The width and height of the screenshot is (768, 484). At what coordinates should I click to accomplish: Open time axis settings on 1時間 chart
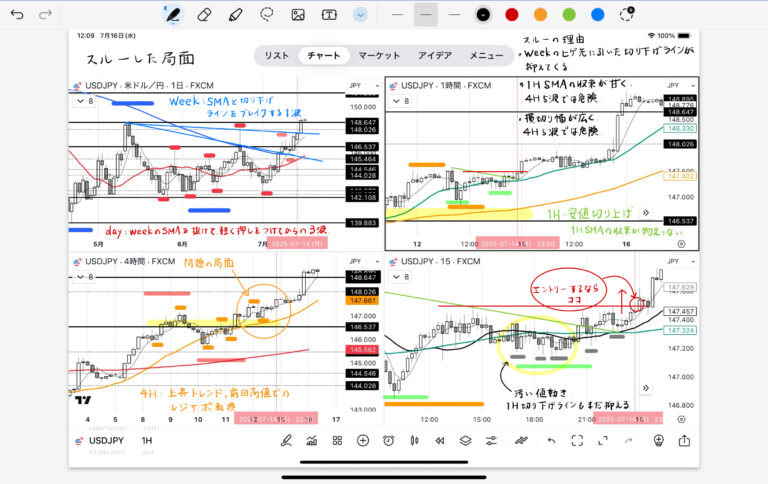(681, 243)
